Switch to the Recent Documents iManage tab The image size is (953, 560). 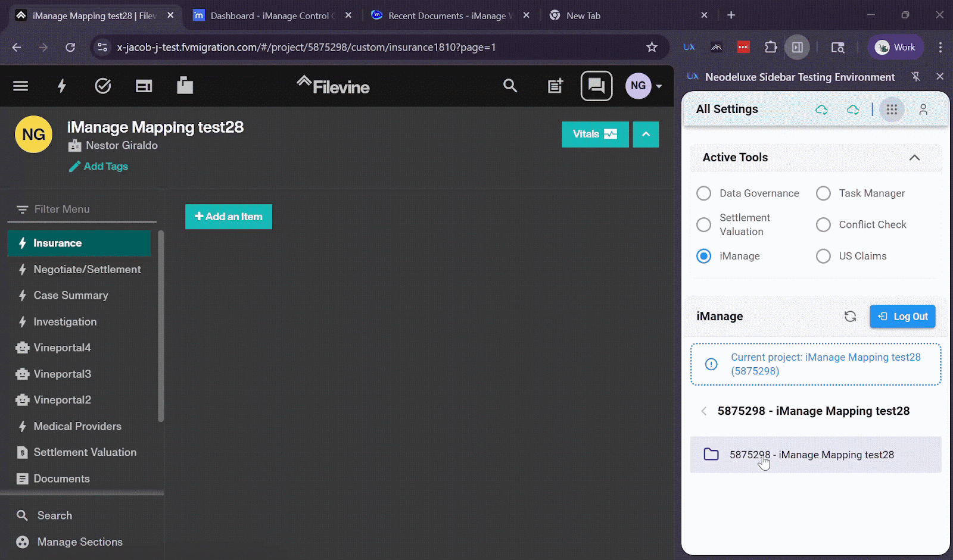[x=450, y=16]
